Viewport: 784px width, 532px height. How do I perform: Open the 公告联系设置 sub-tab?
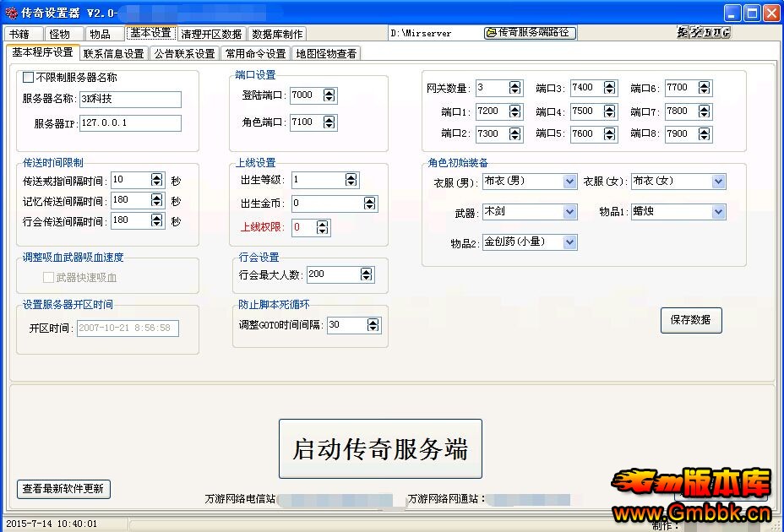(x=184, y=53)
